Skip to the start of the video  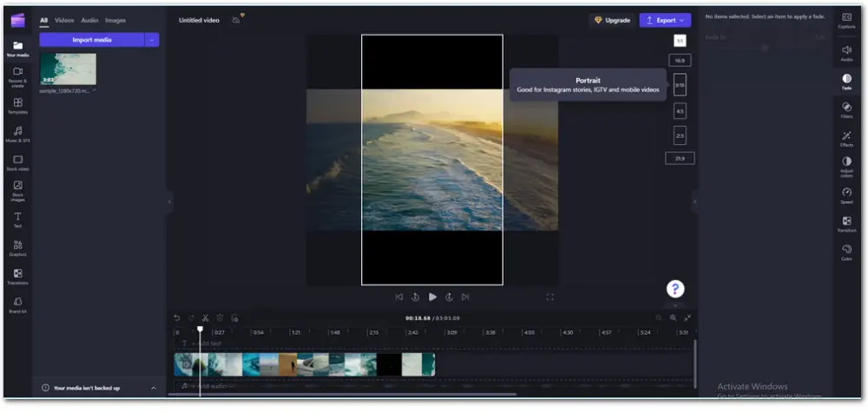[399, 297]
